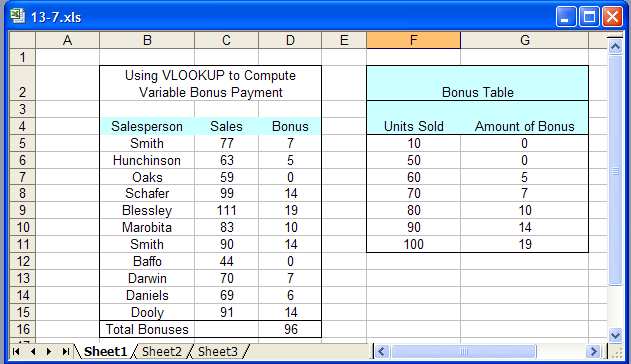Click vertical scrollbar down arrow
Screen dimensions: 631x364
tap(615, 335)
